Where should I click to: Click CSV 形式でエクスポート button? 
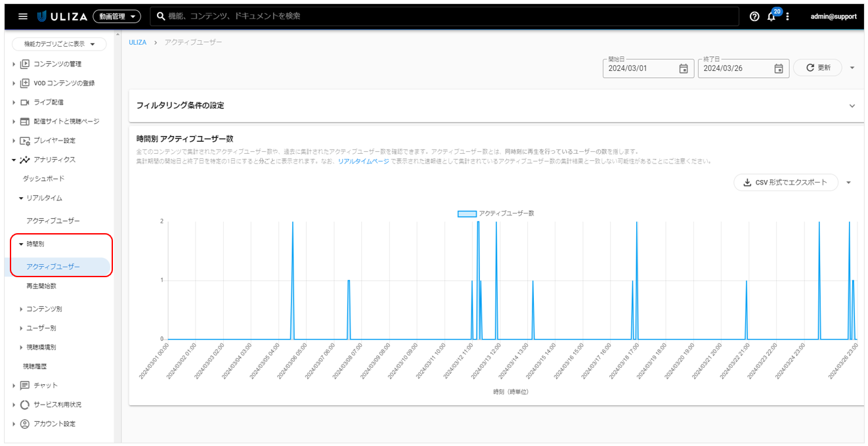click(785, 183)
